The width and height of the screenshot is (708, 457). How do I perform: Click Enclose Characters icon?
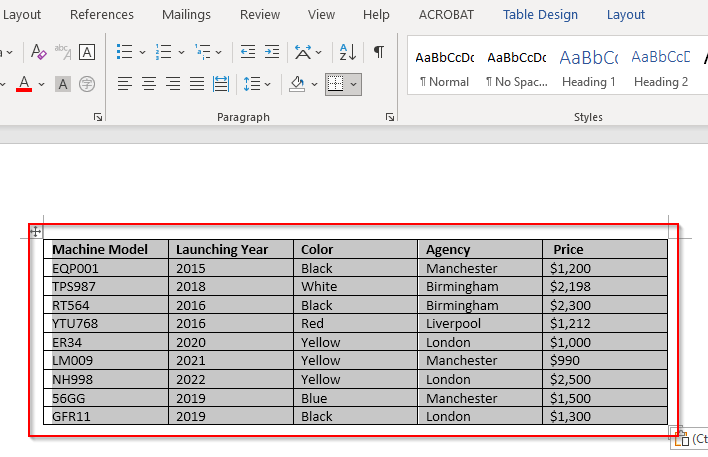coord(87,84)
